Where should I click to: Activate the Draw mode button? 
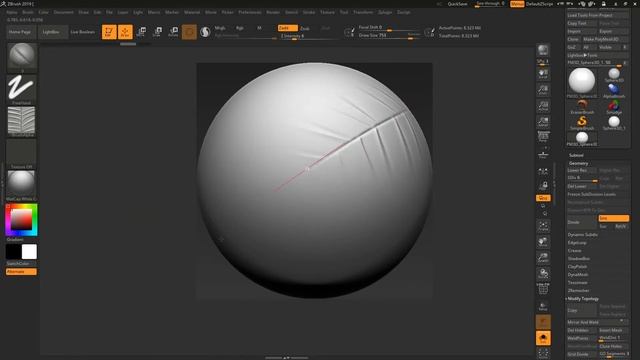(x=125, y=32)
